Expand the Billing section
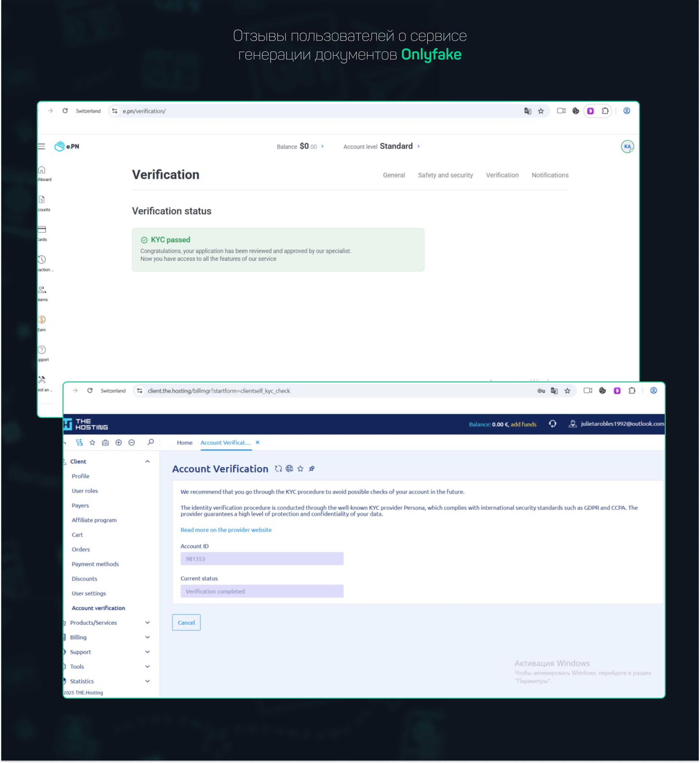The width and height of the screenshot is (700, 763). 147,637
